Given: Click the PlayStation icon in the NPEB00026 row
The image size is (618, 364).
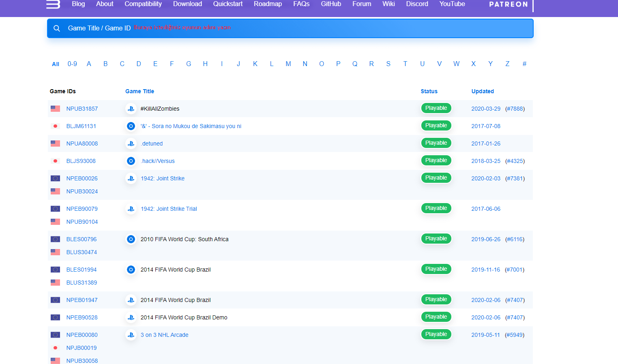Looking at the screenshot, I should click(131, 178).
